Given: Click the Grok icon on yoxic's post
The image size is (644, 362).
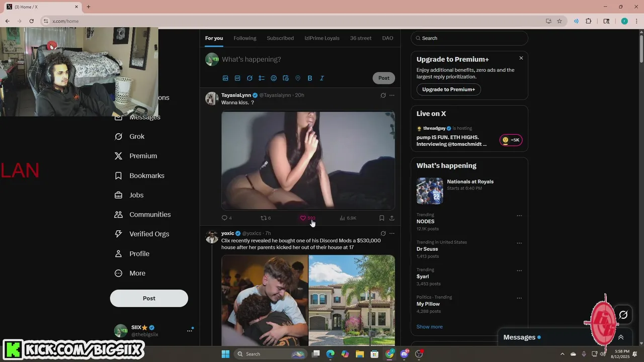Looking at the screenshot, I should click(x=383, y=233).
